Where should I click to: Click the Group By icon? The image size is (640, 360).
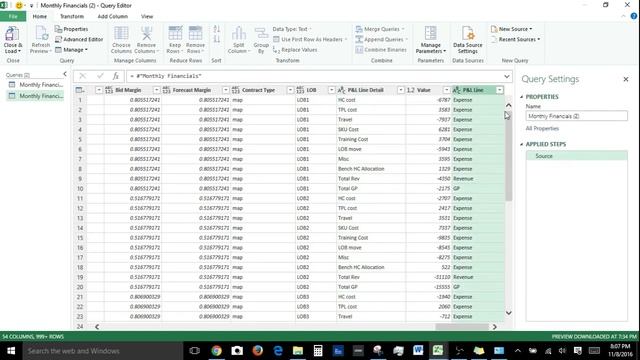point(261,33)
